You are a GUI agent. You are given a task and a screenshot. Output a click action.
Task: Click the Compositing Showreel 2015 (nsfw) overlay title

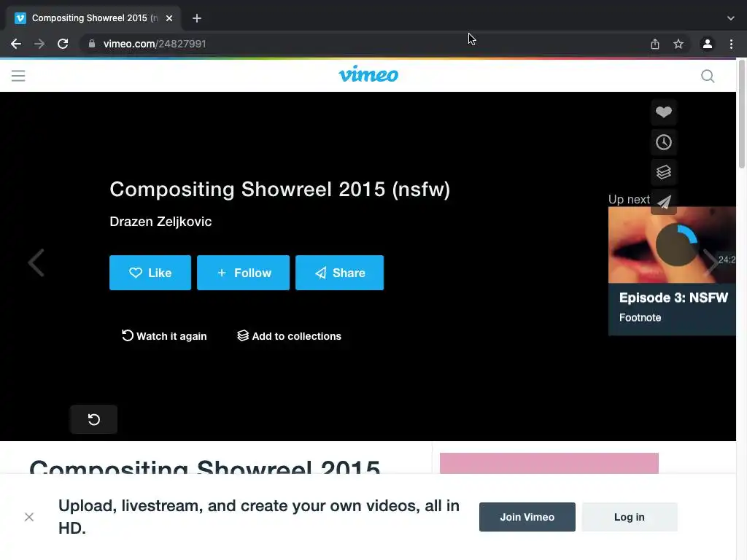pyautogui.click(x=279, y=189)
